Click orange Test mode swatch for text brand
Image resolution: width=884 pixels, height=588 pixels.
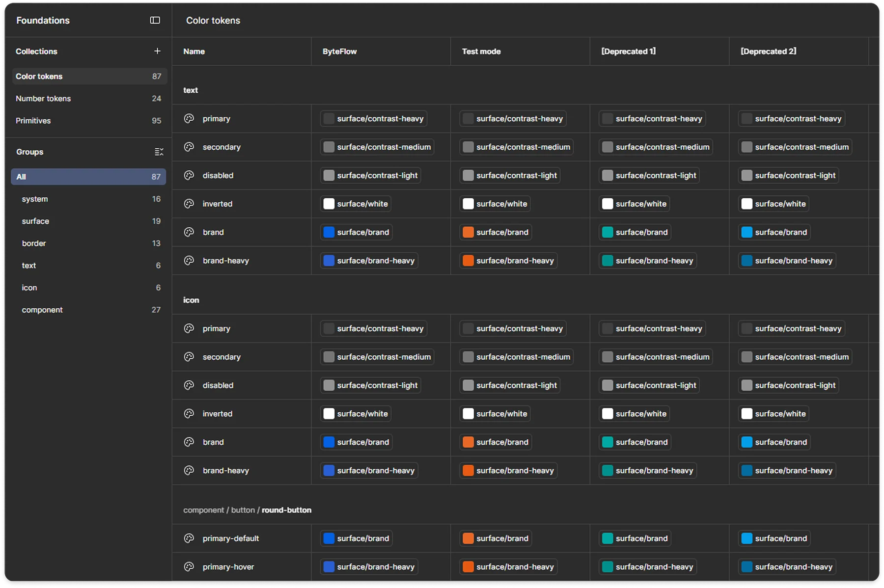click(469, 232)
